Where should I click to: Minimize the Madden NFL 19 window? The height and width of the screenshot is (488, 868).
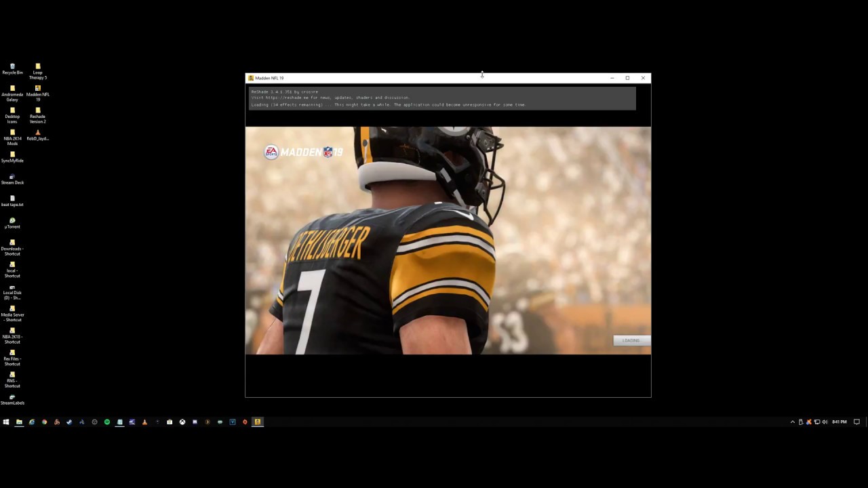pyautogui.click(x=612, y=78)
